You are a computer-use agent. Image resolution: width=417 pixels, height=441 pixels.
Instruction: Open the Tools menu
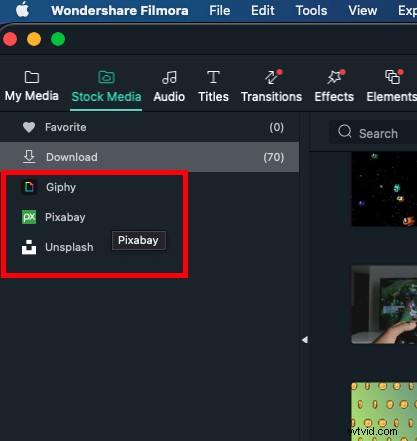coord(311,11)
